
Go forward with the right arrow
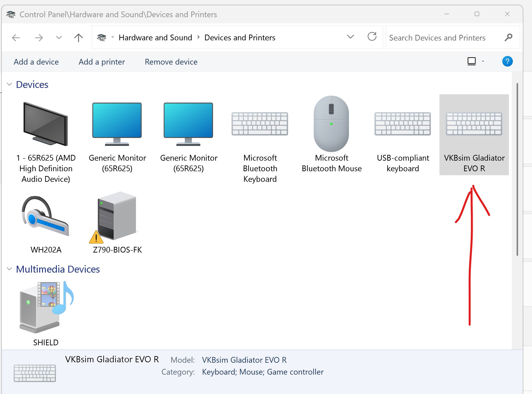(39, 38)
